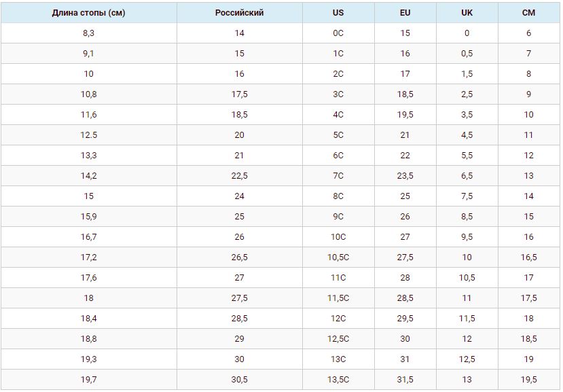The image size is (563, 392).
Task: Click the UK column header
Action: 467,13
